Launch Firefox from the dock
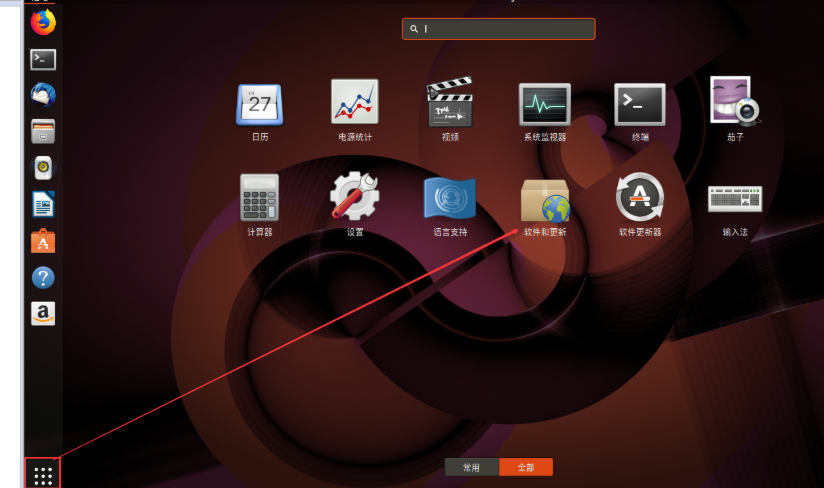 click(43, 23)
